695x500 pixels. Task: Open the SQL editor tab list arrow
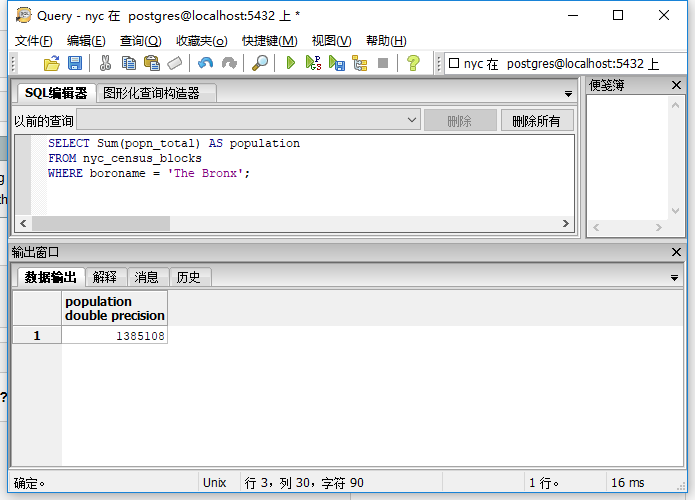(568, 94)
